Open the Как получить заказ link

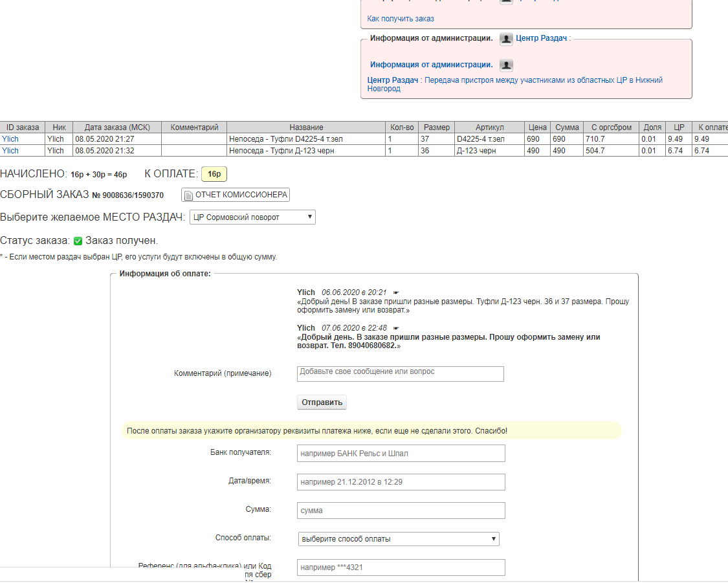[401, 19]
